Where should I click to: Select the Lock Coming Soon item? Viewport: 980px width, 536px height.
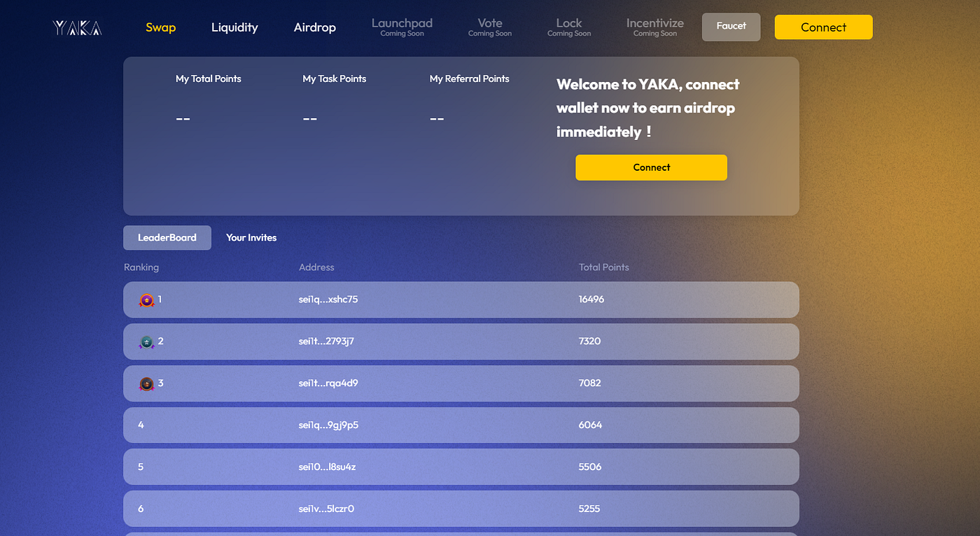point(569,27)
